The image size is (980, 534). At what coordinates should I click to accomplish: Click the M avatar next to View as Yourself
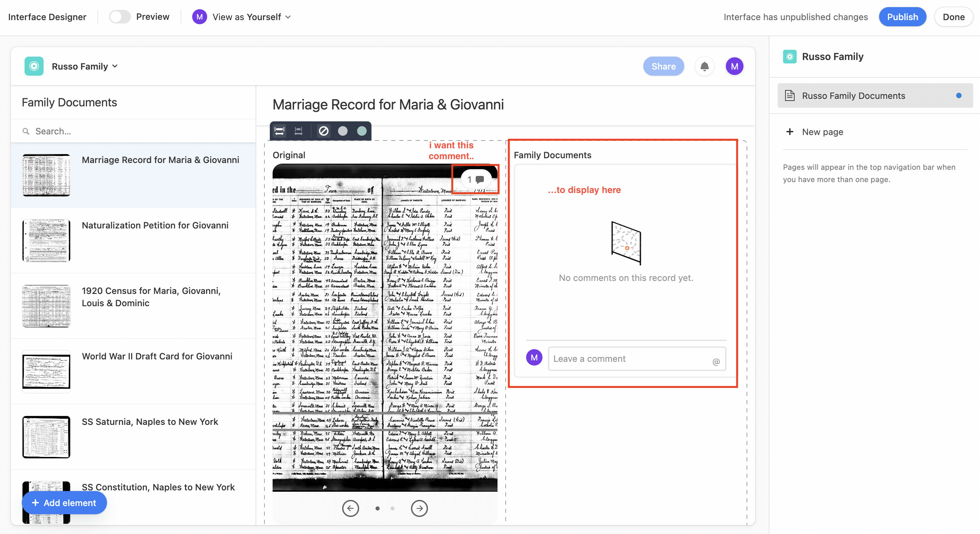coord(199,17)
